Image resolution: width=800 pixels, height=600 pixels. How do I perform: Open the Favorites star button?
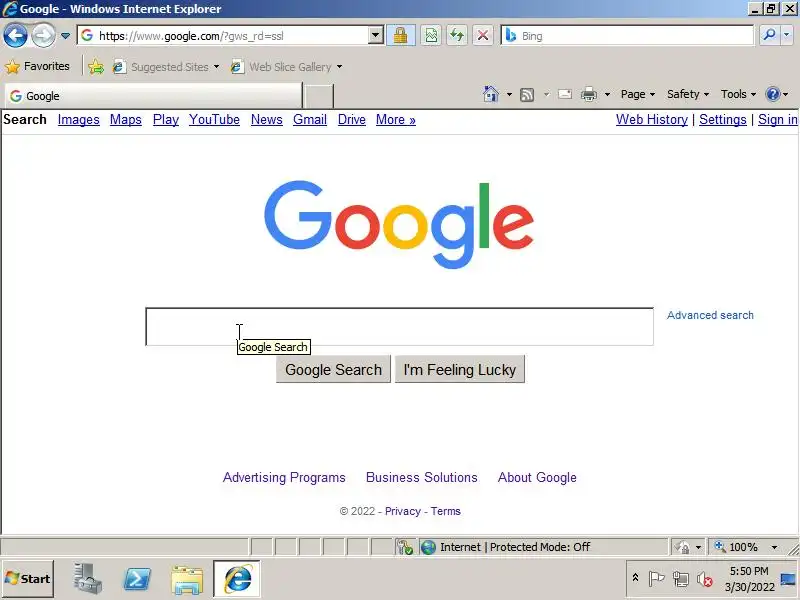click(x=38, y=66)
